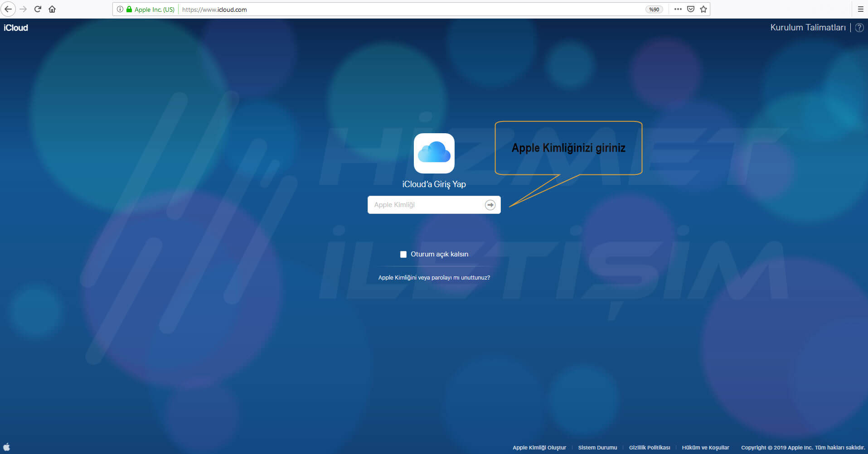868x454 pixels.
Task: Open the browser hamburger menu
Action: pyautogui.click(x=860, y=9)
